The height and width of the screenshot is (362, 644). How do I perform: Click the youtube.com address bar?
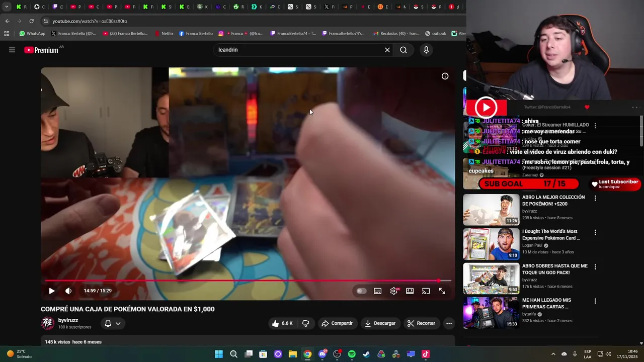[252, 21]
